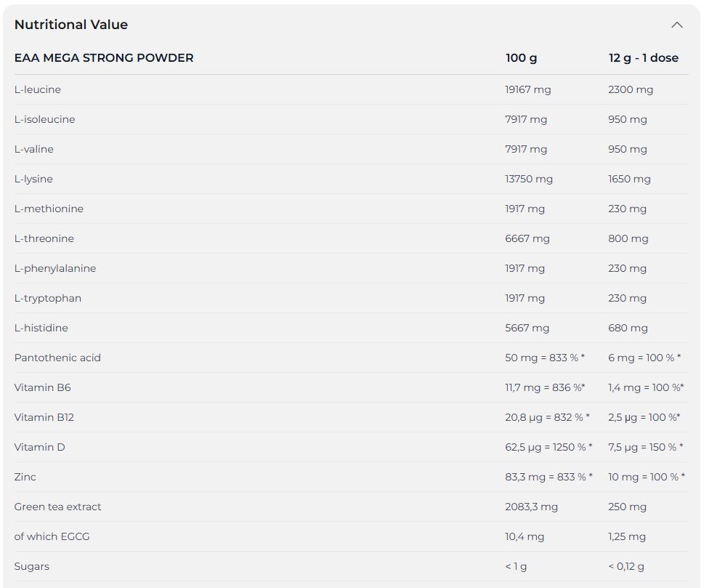Screen dimensions: 704x588
Task: Click the 13750 mg L-lysine value
Action: 528,179
